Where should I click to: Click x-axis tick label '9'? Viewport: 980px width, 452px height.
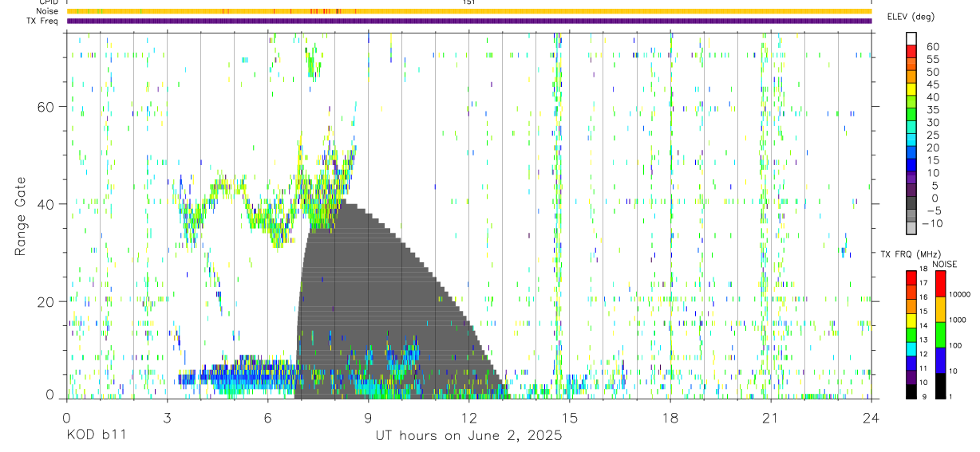368,417
